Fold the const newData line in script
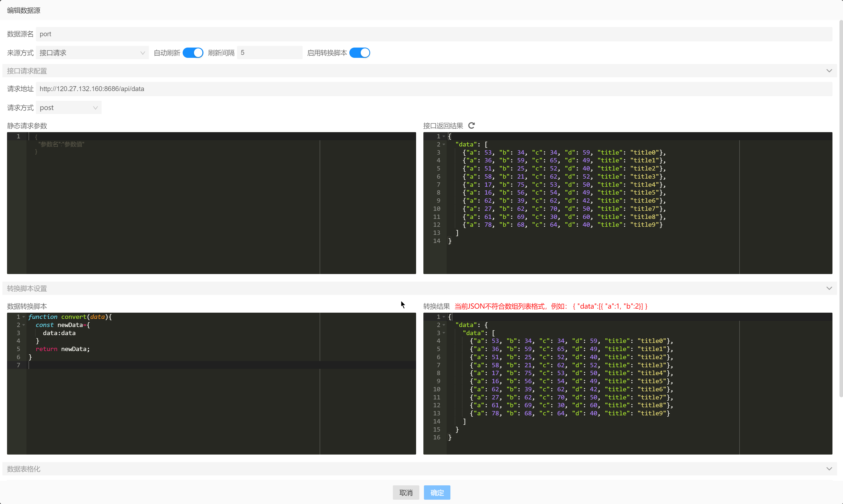The width and height of the screenshot is (843, 504). (24, 325)
